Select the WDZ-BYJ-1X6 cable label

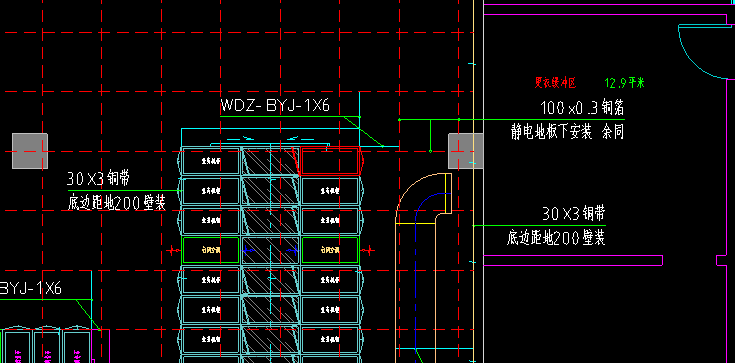click(x=275, y=106)
